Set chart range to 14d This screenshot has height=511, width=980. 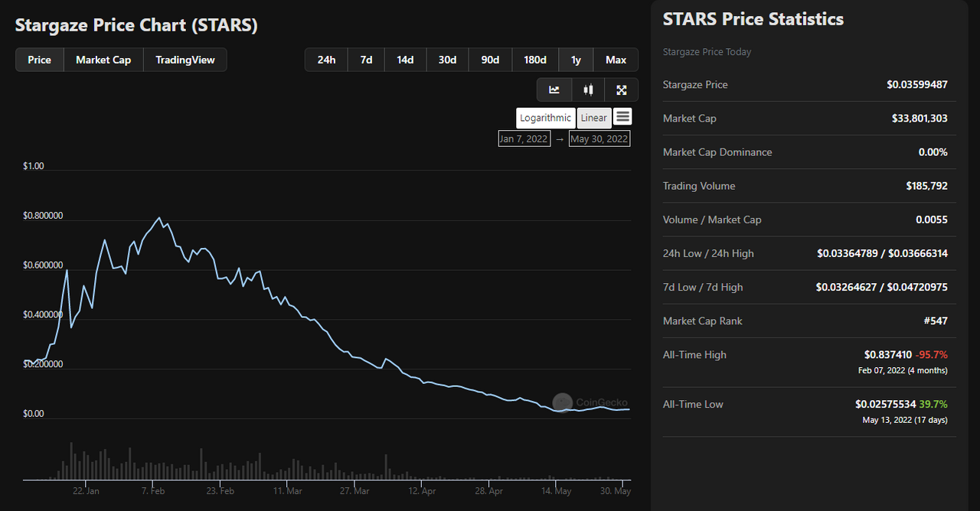pyautogui.click(x=405, y=60)
